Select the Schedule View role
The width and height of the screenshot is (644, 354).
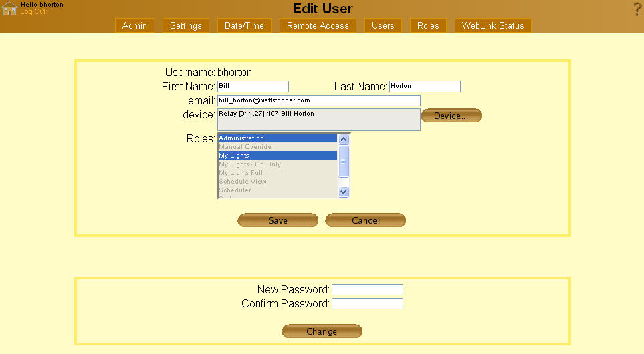[x=278, y=181]
